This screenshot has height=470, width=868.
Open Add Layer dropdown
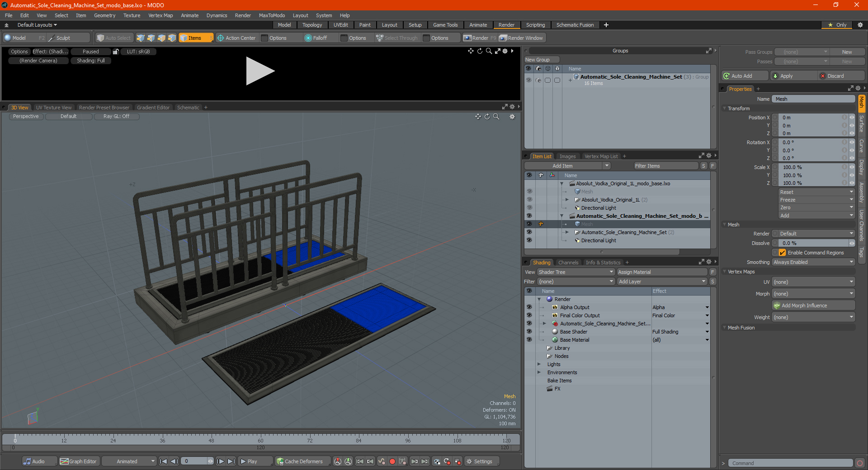pyautogui.click(x=662, y=282)
